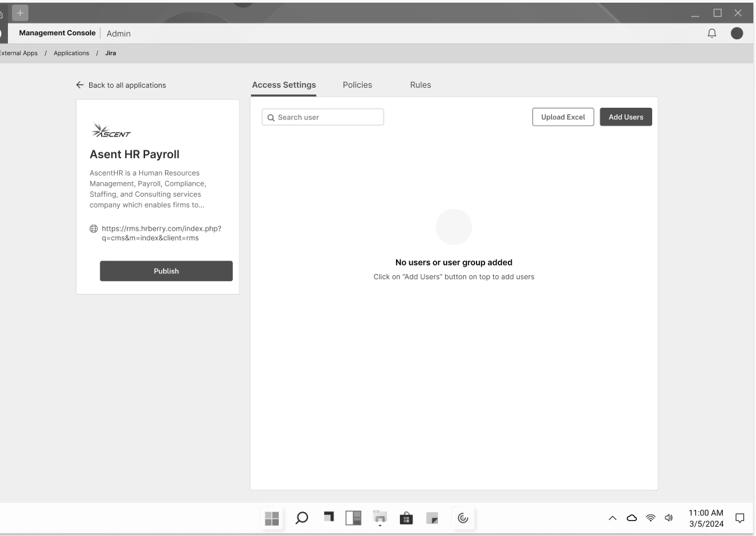Open the clock and date in taskbar
The width and height of the screenshot is (756, 536).
(x=706, y=518)
